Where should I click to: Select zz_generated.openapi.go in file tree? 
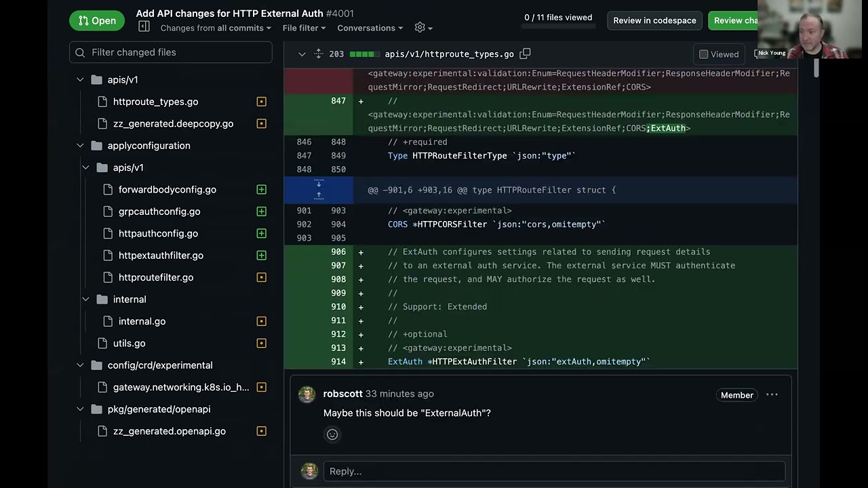pyautogui.click(x=170, y=431)
